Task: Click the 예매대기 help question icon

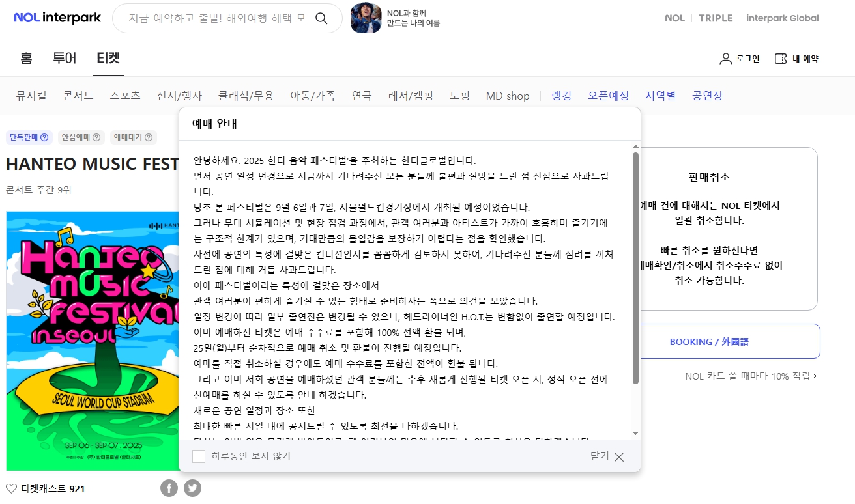Action: point(149,137)
